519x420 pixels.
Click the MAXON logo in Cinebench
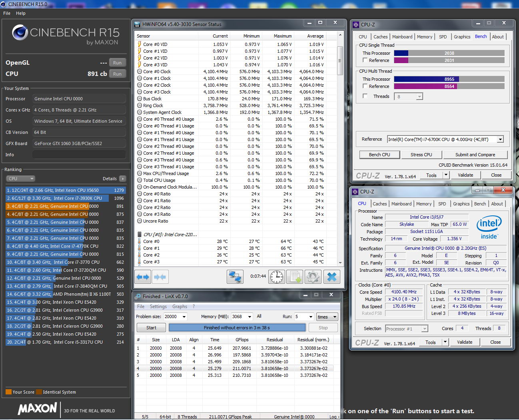tap(37, 408)
